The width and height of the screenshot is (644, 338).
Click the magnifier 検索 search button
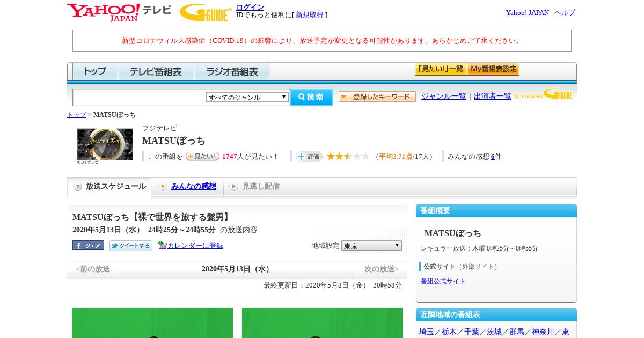pyautogui.click(x=311, y=97)
